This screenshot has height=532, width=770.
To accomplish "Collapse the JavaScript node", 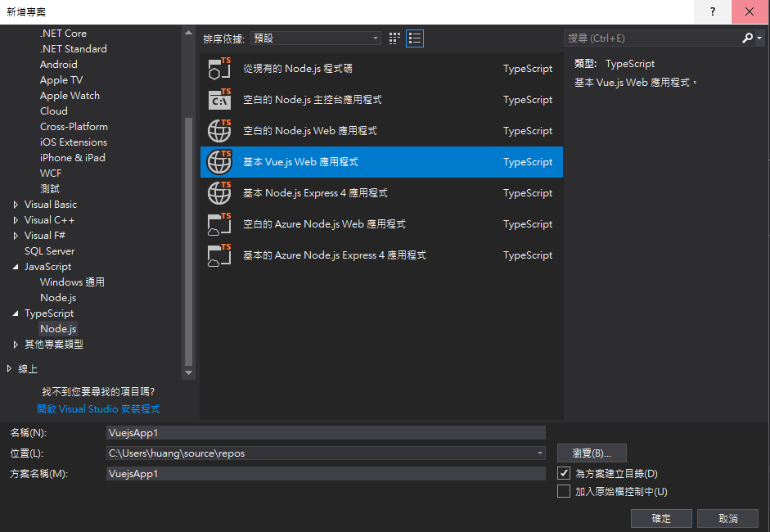I will pos(16,267).
